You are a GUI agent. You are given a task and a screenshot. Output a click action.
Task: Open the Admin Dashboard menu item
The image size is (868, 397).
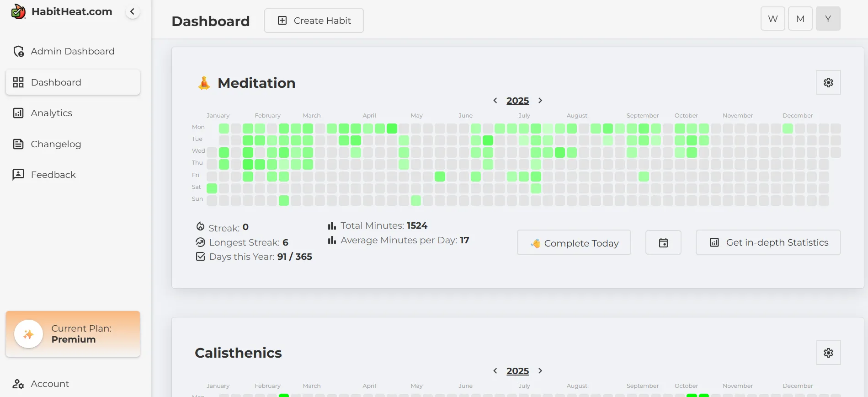click(72, 51)
